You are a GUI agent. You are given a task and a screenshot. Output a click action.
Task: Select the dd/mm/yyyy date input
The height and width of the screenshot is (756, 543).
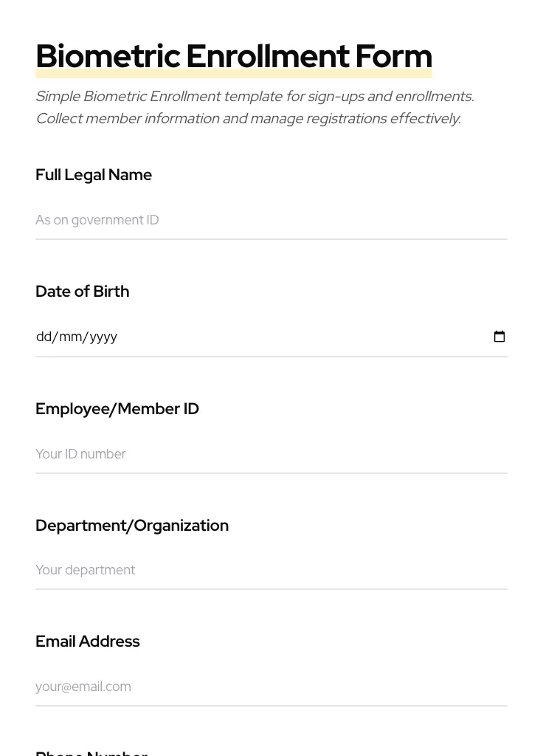[x=221, y=337]
